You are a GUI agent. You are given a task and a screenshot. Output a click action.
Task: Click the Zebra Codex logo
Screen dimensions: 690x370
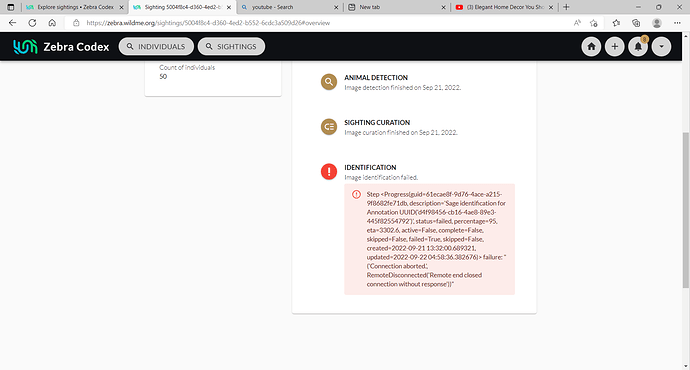tap(61, 47)
